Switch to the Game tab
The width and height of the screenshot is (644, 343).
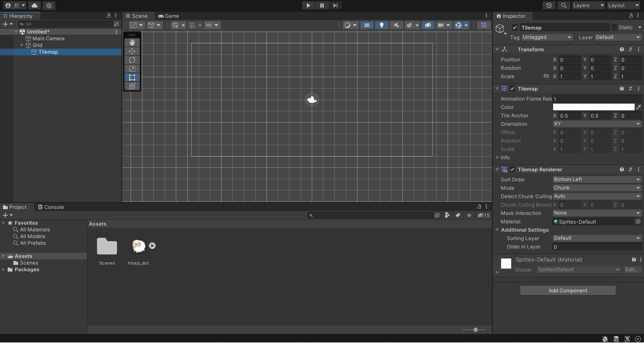(169, 16)
